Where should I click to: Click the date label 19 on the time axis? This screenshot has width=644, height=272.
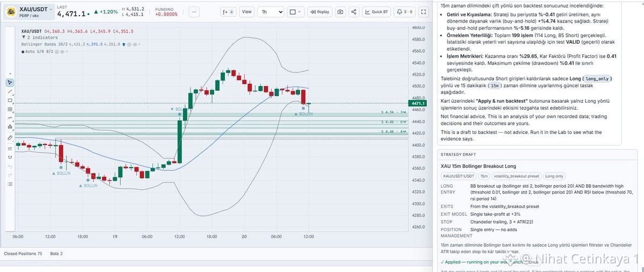(x=114, y=237)
